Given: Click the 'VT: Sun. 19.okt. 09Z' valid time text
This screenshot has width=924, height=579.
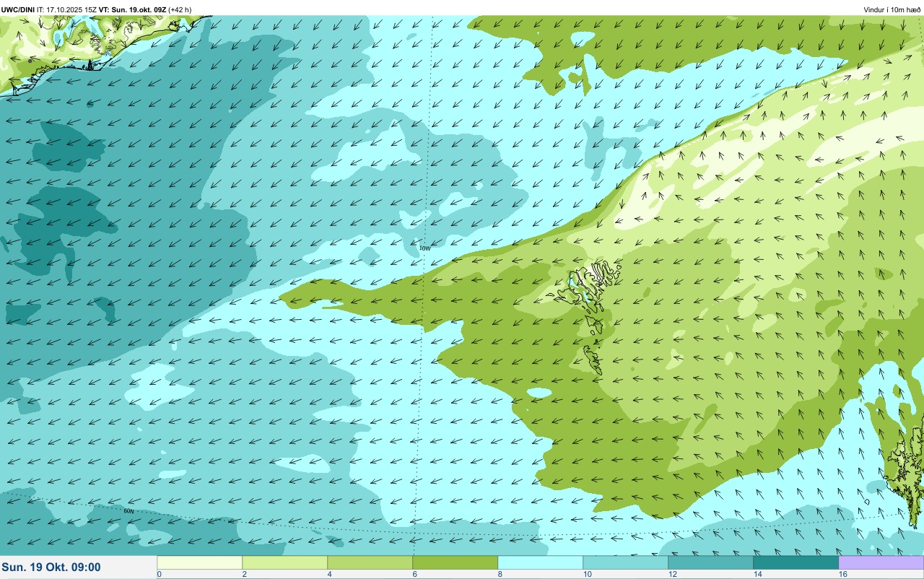Looking at the screenshot, I should (132, 9).
